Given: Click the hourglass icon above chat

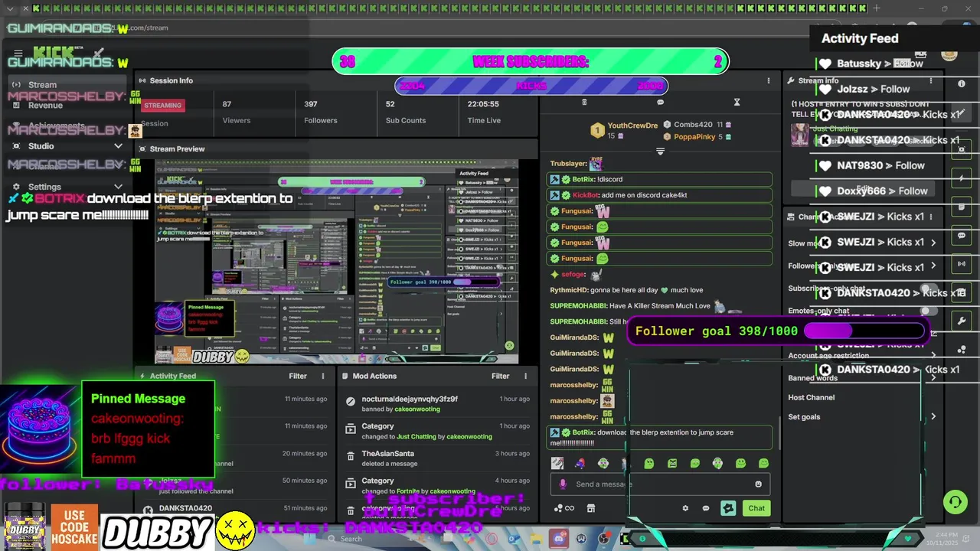Looking at the screenshot, I should (737, 102).
